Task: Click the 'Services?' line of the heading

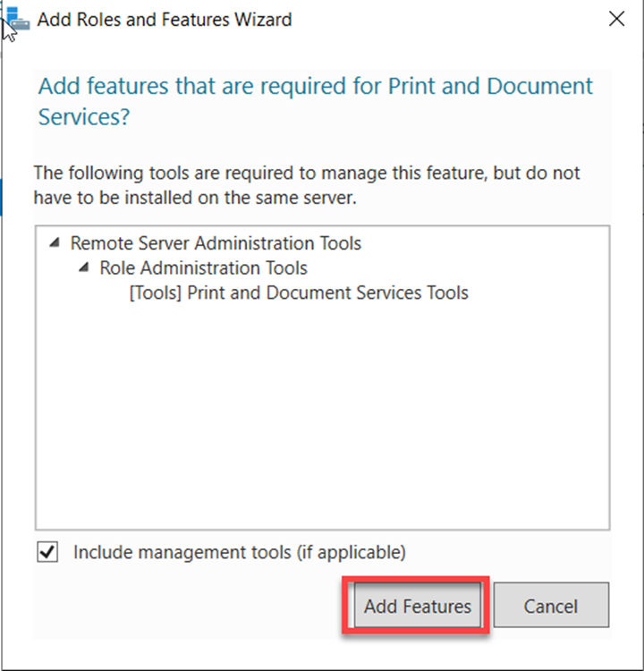Action: [x=83, y=117]
